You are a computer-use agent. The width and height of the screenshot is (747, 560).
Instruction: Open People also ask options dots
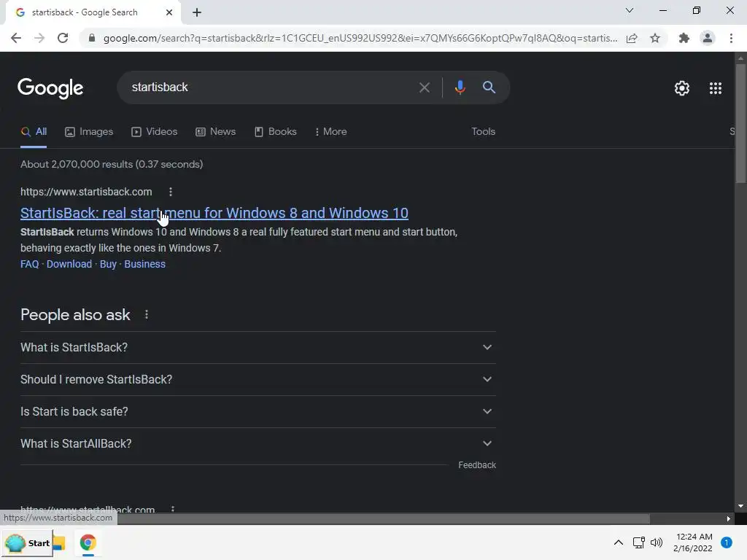(x=147, y=315)
